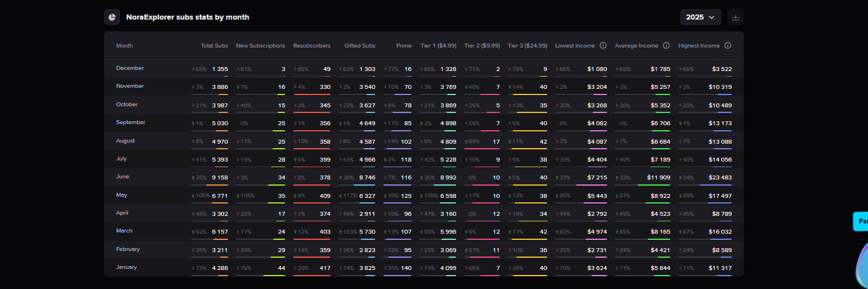Click the pie chart icon beside the title

click(112, 17)
